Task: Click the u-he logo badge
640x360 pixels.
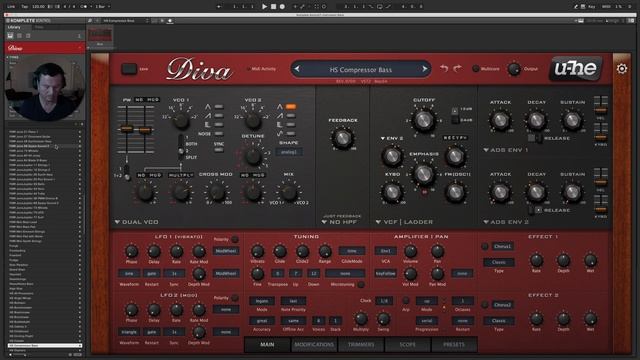Action: 576,68
